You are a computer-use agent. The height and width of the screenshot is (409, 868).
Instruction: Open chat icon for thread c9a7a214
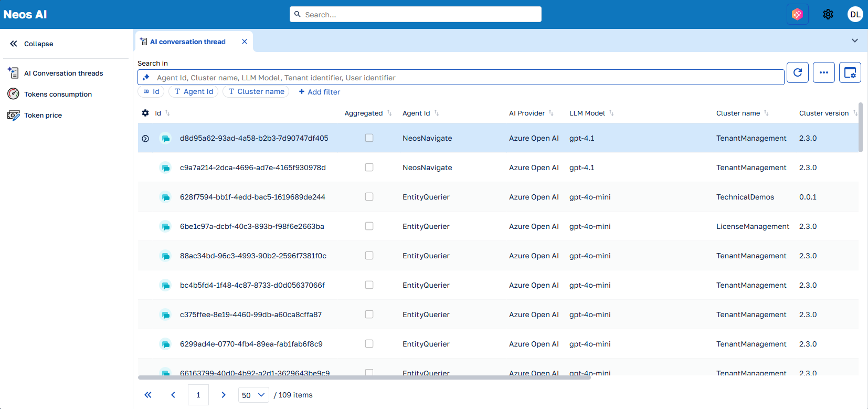click(165, 168)
